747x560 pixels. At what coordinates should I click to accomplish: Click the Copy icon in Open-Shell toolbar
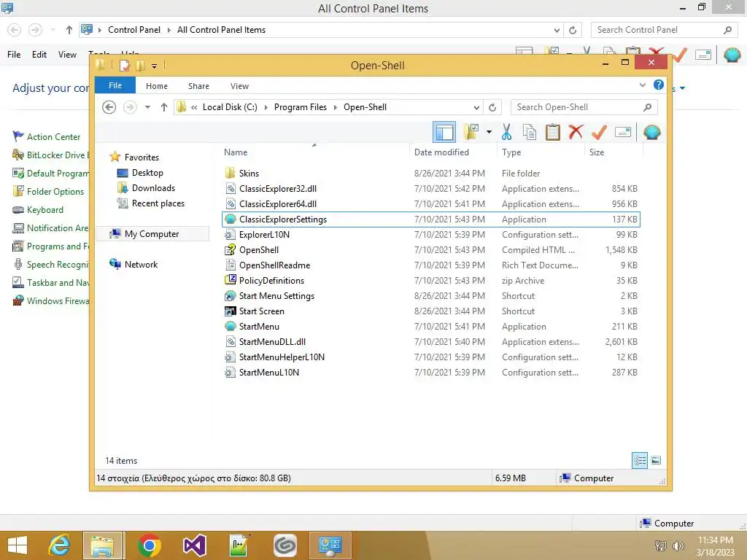point(530,132)
